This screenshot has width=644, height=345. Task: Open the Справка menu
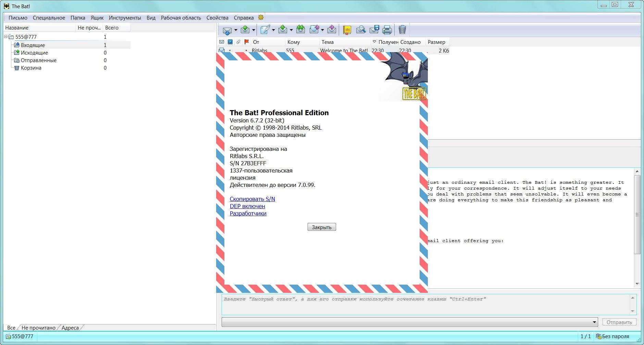pos(244,18)
